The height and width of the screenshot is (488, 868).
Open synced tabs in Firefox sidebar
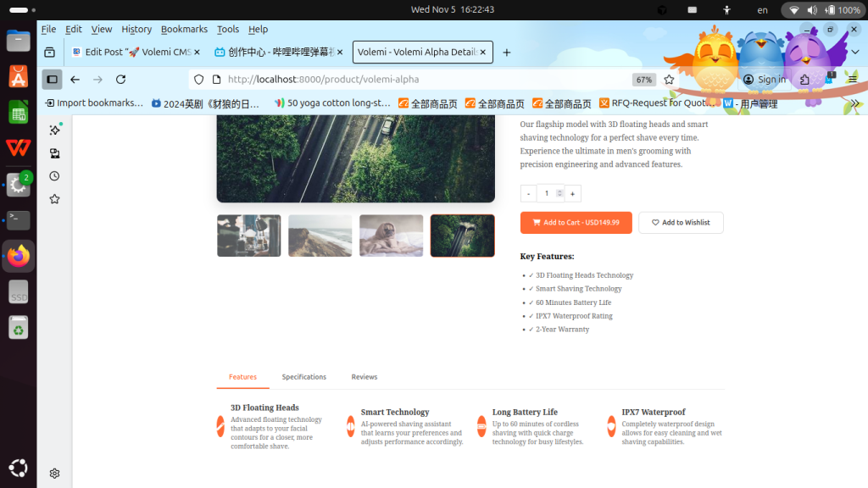(54, 153)
